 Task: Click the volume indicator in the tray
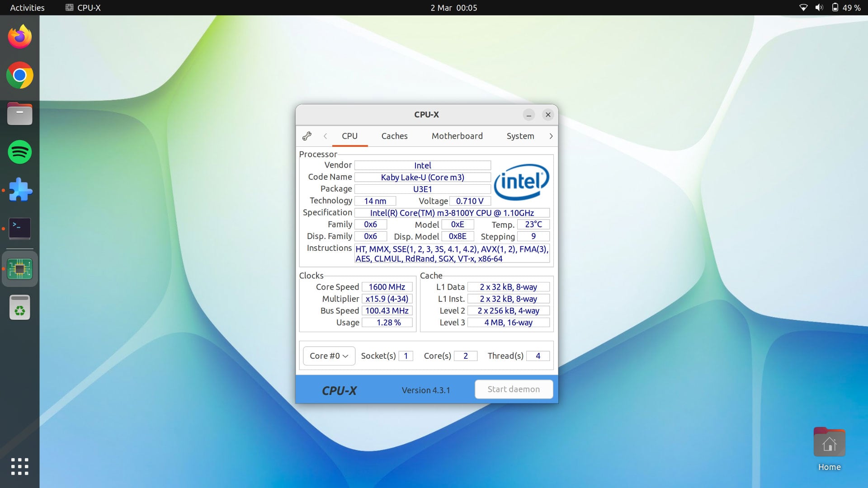[818, 8]
